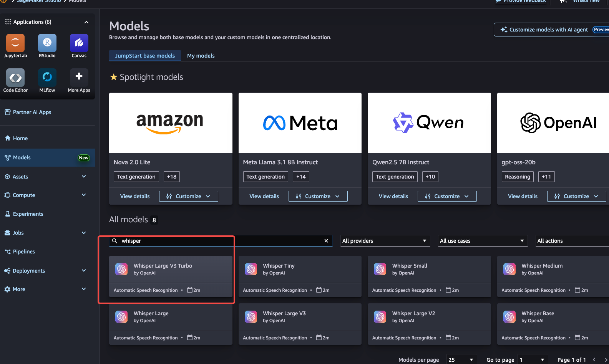Open the MLflow application icon
Screen dimensions: 609x364
47,78
